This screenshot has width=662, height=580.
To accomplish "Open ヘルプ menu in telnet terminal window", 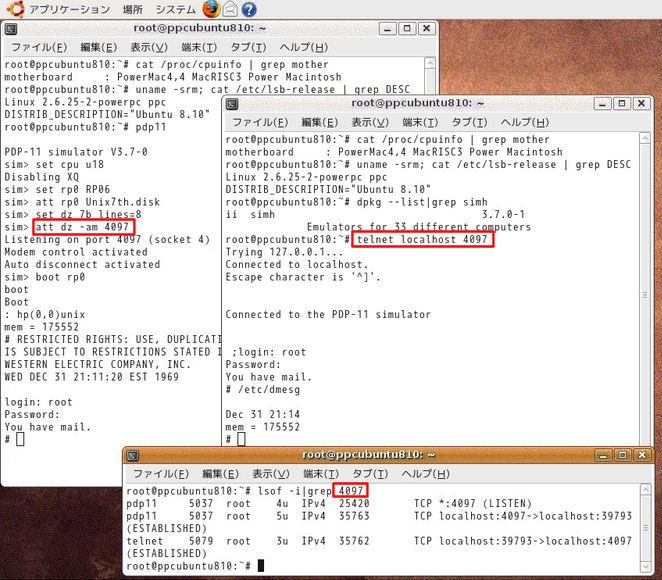I will (x=525, y=122).
